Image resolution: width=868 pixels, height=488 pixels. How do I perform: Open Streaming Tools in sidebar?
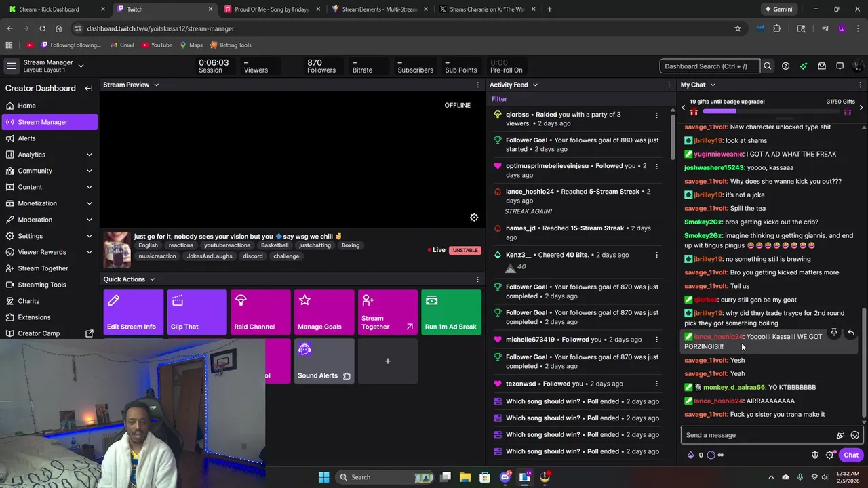click(42, 285)
